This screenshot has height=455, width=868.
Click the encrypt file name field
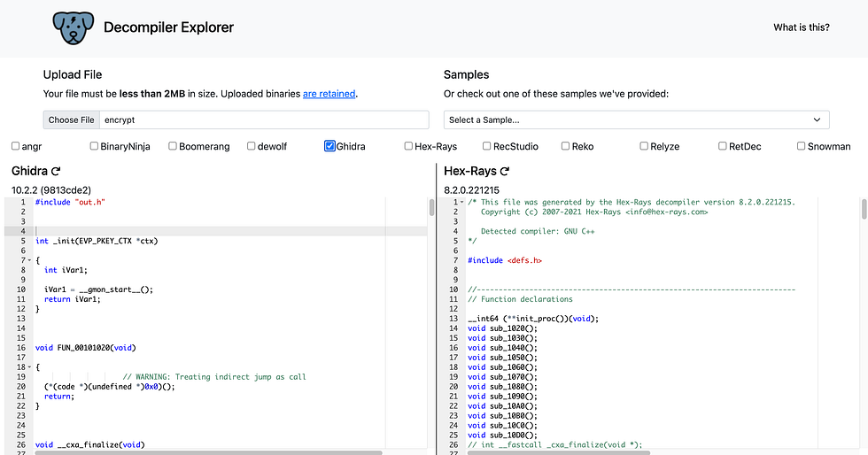coord(264,120)
